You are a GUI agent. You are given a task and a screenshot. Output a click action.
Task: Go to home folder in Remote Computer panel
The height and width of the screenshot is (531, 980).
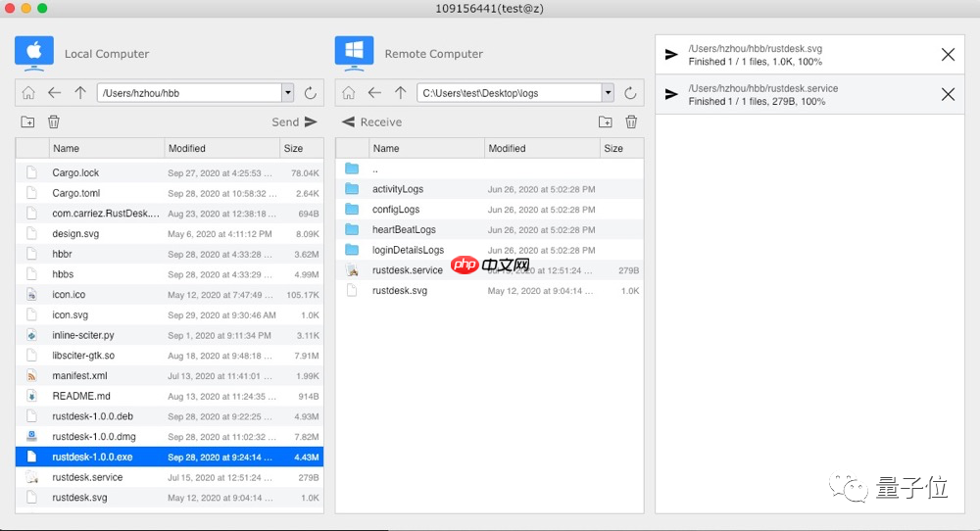348,93
